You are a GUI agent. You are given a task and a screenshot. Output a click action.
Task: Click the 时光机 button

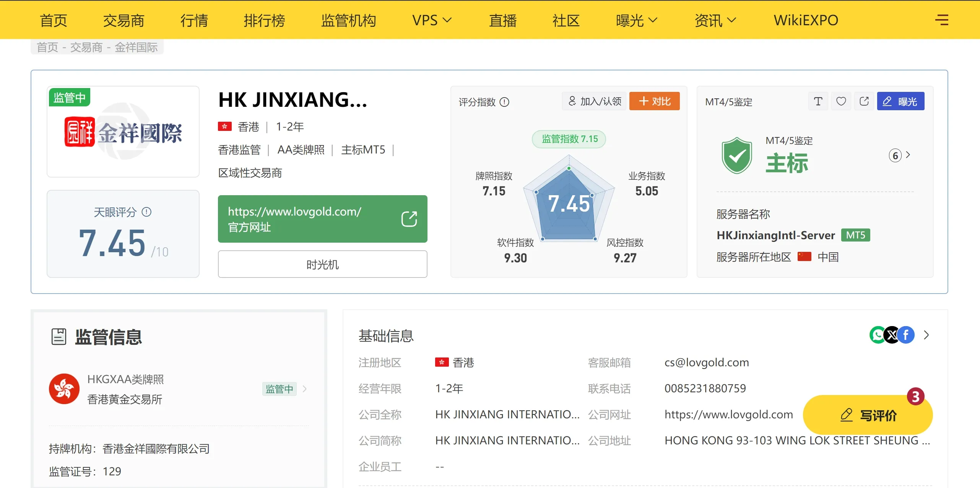323,264
